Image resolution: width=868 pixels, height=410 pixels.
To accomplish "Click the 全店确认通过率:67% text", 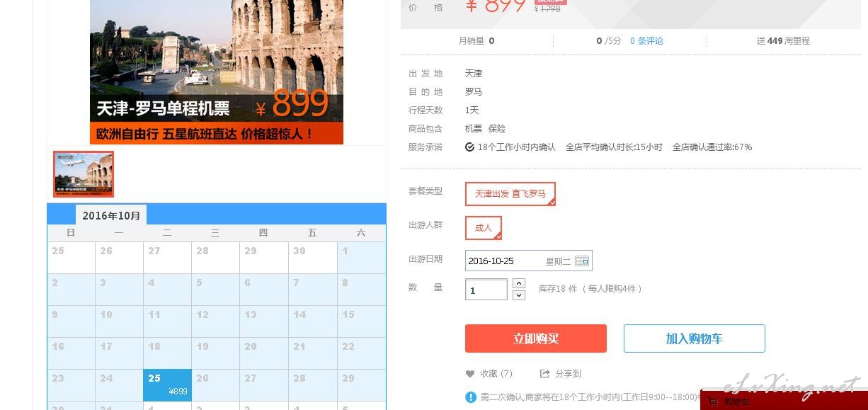I will pyautogui.click(x=712, y=147).
